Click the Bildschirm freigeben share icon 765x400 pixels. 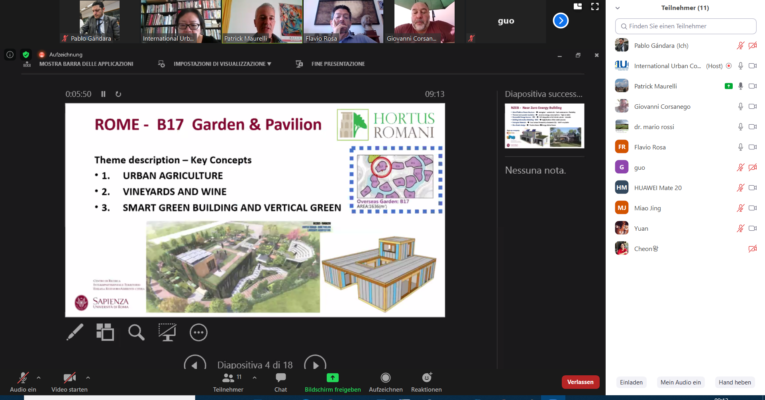point(333,378)
